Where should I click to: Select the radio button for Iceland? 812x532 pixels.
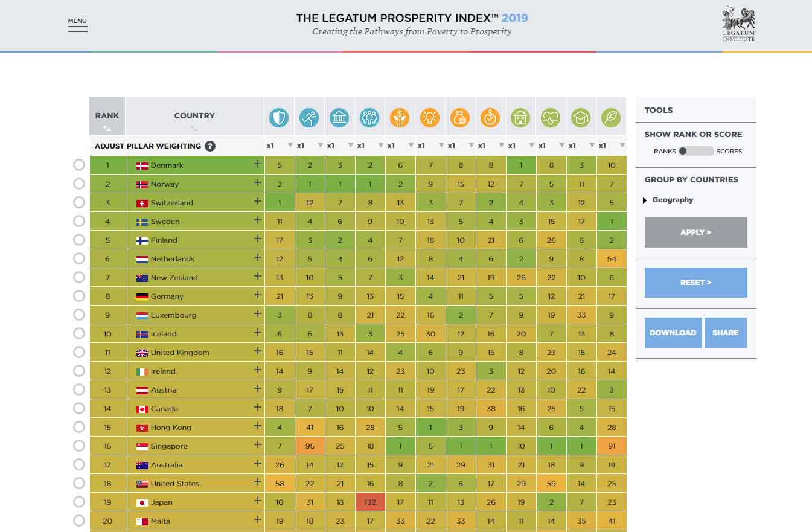coord(79,333)
